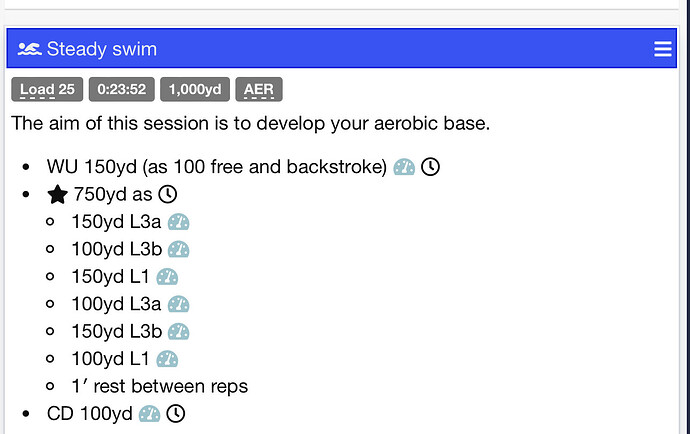
Task: Click the swimmer icon in the header
Action: point(29,49)
